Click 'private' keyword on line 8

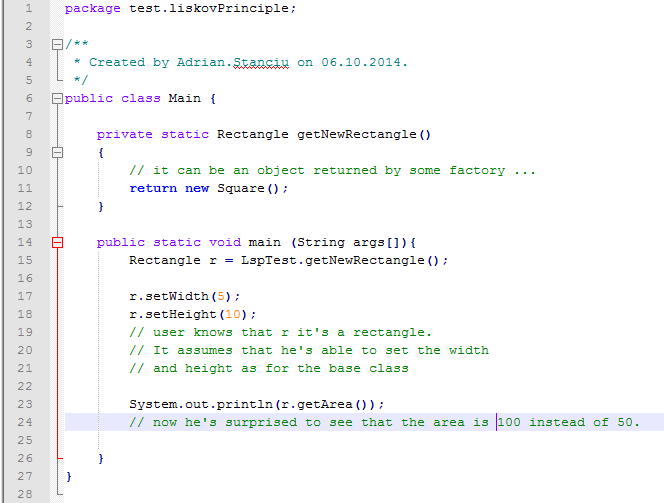pos(124,135)
